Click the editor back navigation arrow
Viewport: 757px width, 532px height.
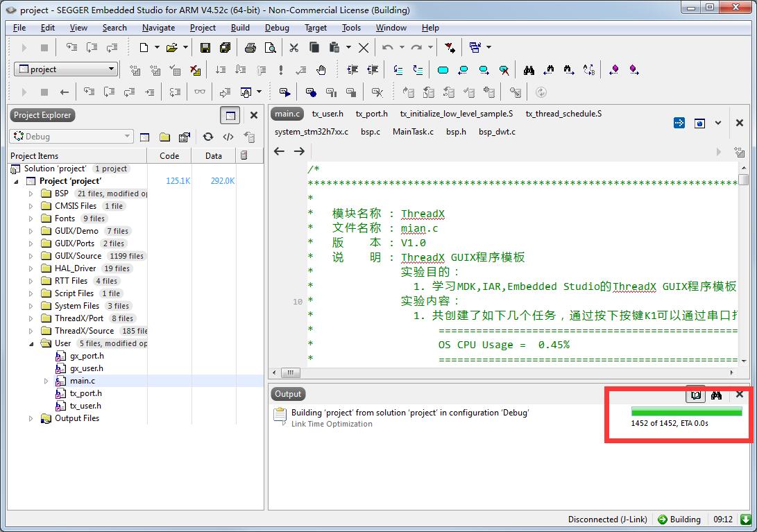pos(279,151)
